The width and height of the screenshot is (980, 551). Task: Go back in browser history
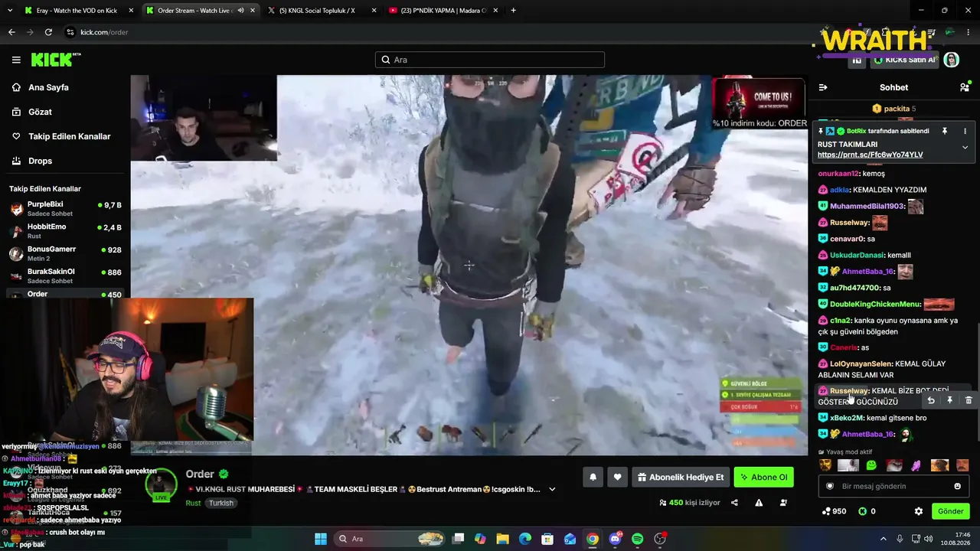pyautogui.click(x=11, y=32)
